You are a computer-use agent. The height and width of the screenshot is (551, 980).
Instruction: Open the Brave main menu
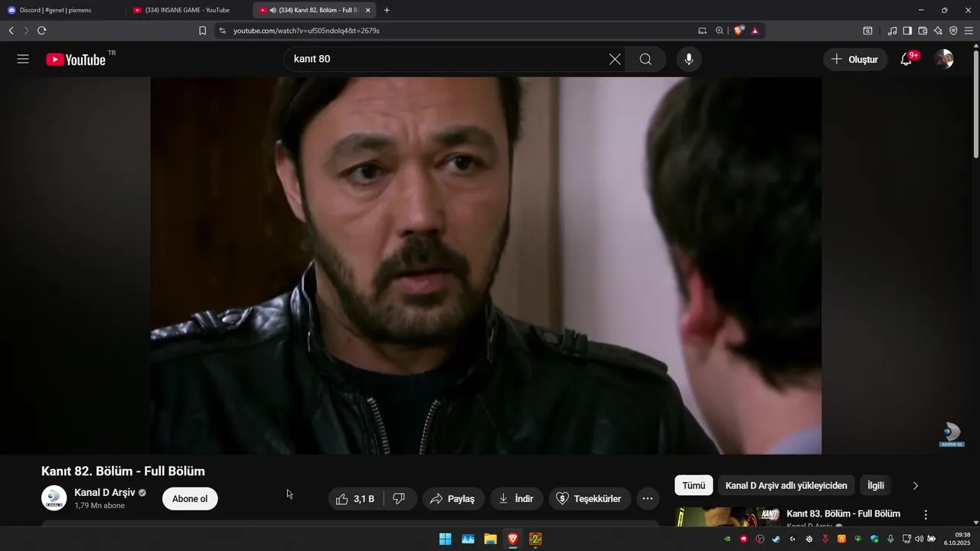(969, 31)
